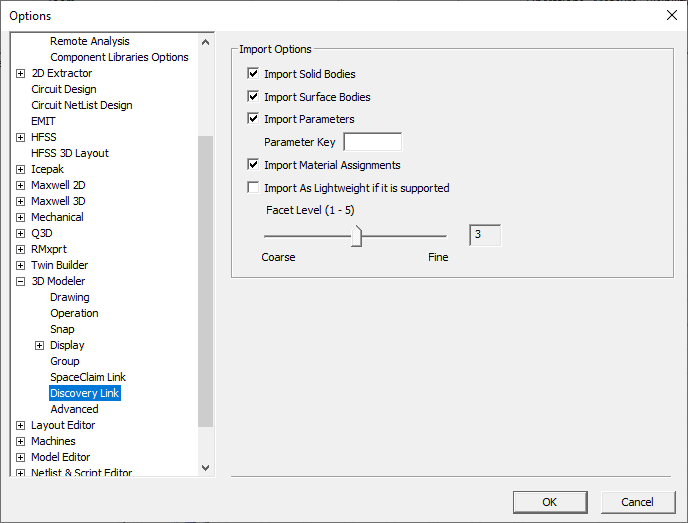This screenshot has width=688, height=523.
Task: Click the tree scrollbar down arrow
Action: (x=206, y=466)
